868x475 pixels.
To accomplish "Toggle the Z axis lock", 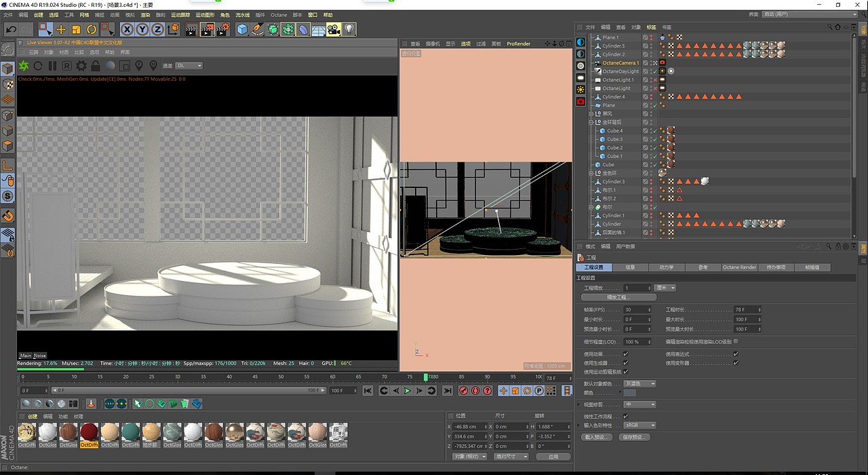I will point(157,29).
